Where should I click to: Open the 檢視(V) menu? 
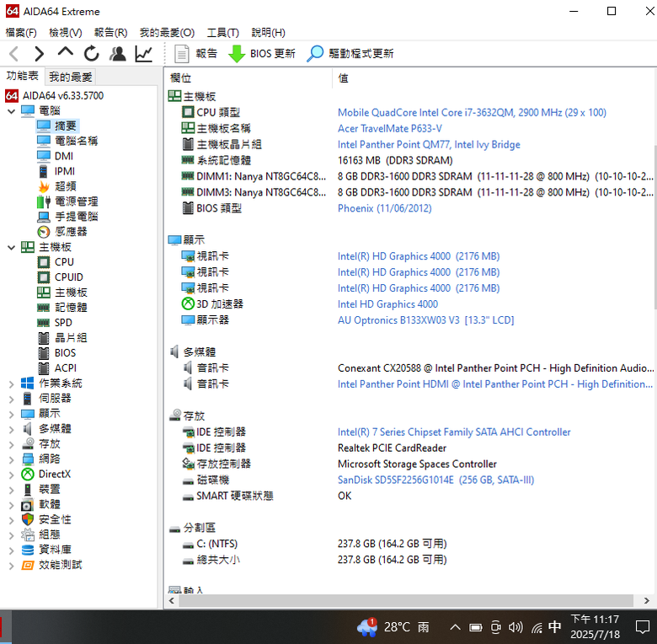66,32
